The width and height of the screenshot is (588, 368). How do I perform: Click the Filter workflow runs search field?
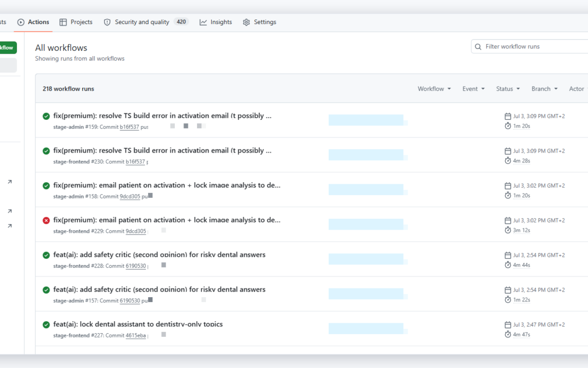(530, 46)
